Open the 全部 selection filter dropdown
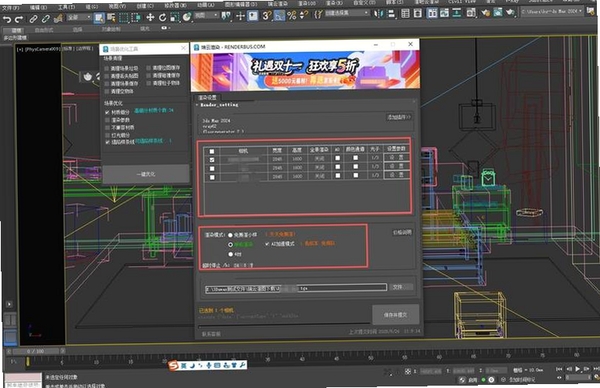The width and height of the screenshot is (600, 388). 79,18
